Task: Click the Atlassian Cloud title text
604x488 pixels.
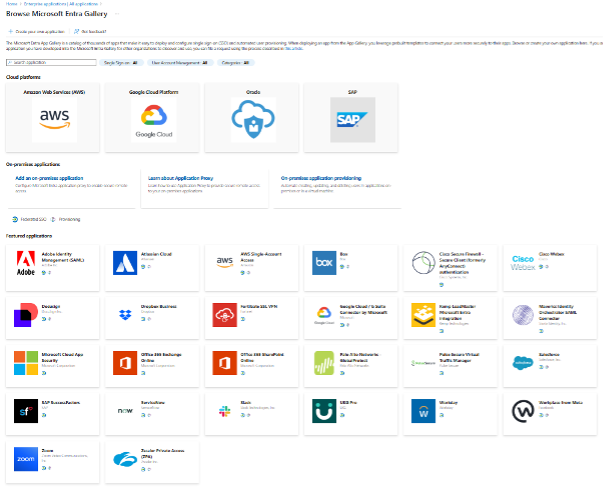Action: [x=156, y=254]
